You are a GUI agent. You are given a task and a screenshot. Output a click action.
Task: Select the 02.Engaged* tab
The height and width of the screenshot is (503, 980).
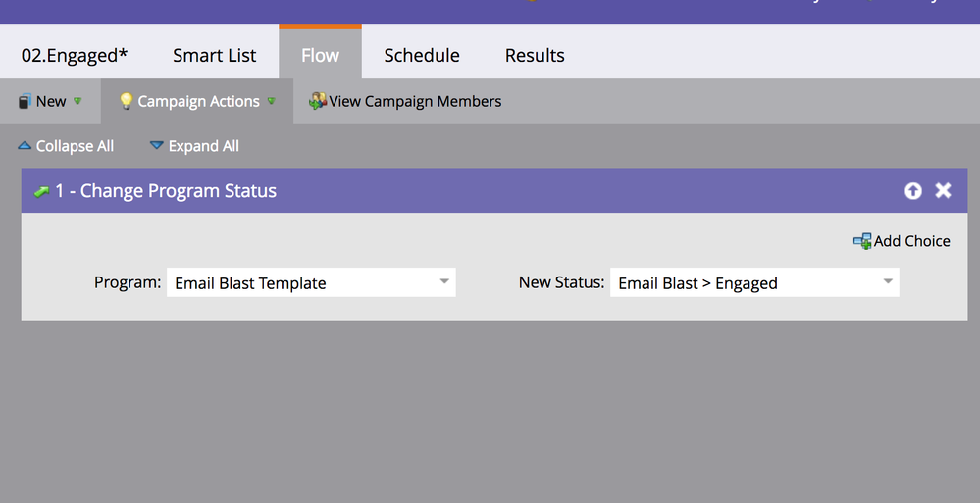click(x=75, y=56)
